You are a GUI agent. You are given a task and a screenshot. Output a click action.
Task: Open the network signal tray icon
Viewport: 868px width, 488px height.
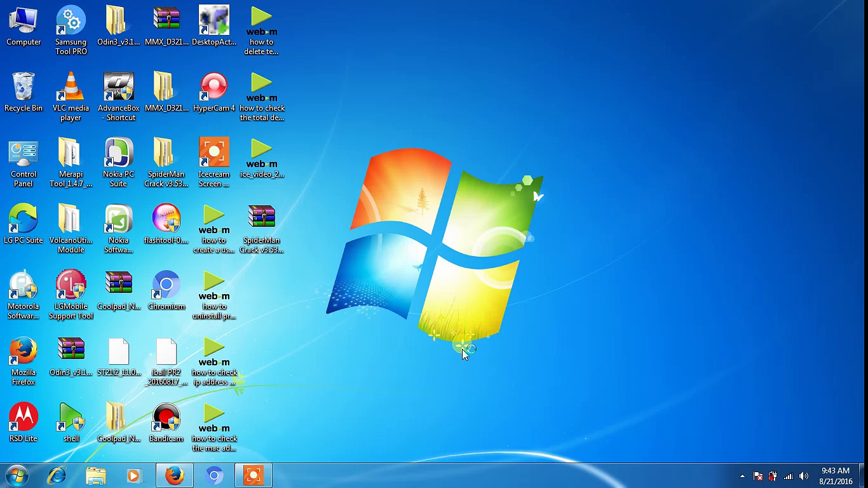pos(789,476)
